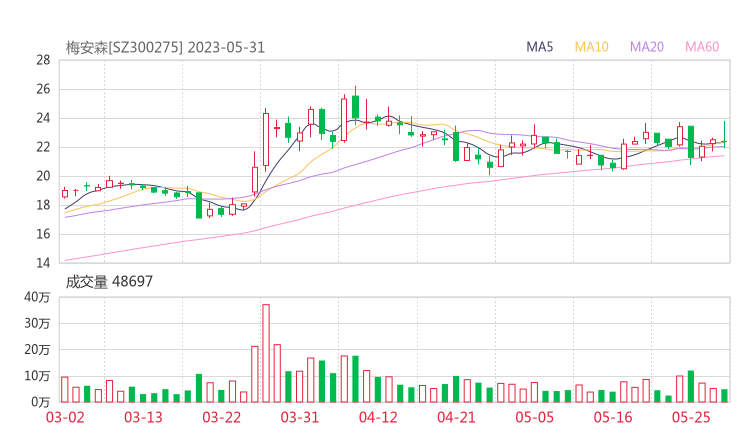The height and width of the screenshot is (440, 740).
Task: Click the last green volume bar
Action: [x=724, y=396]
